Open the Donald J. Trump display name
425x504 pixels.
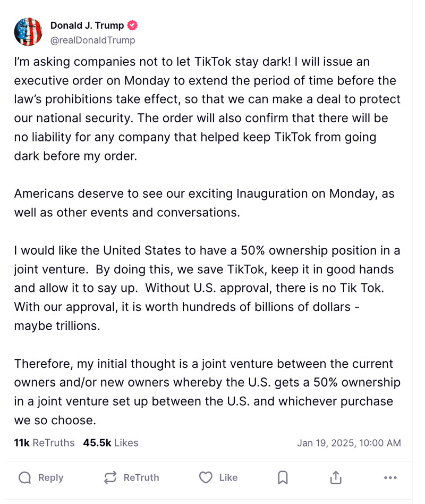tap(87, 26)
